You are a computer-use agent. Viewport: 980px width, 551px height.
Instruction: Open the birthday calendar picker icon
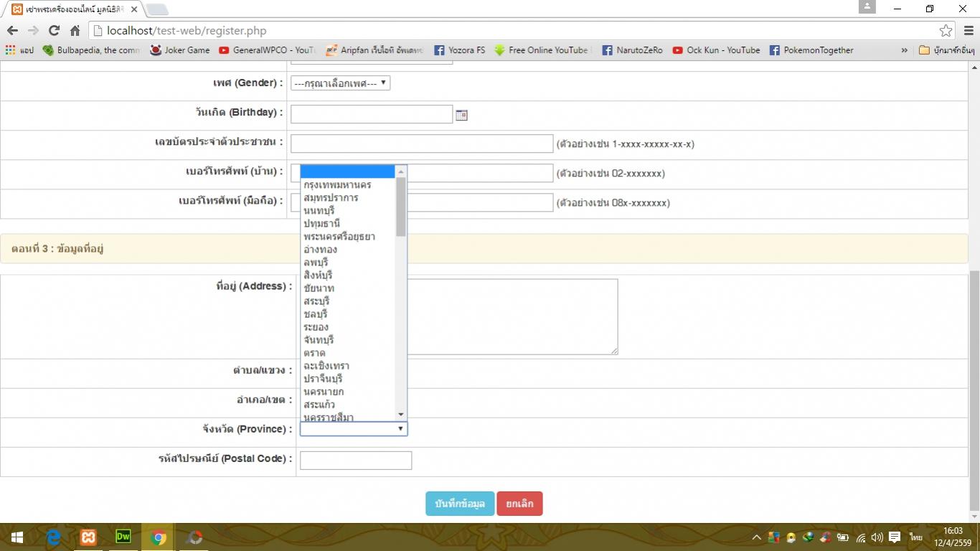(461, 115)
